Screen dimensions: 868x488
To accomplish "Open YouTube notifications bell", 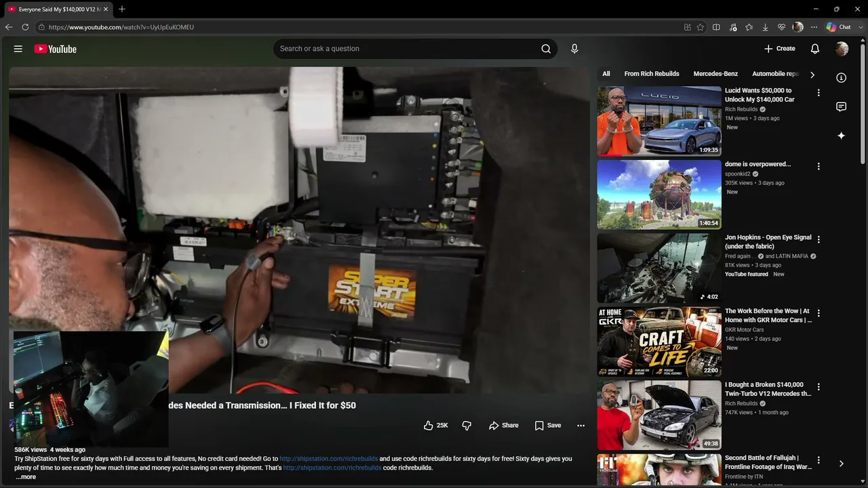I will point(815,49).
